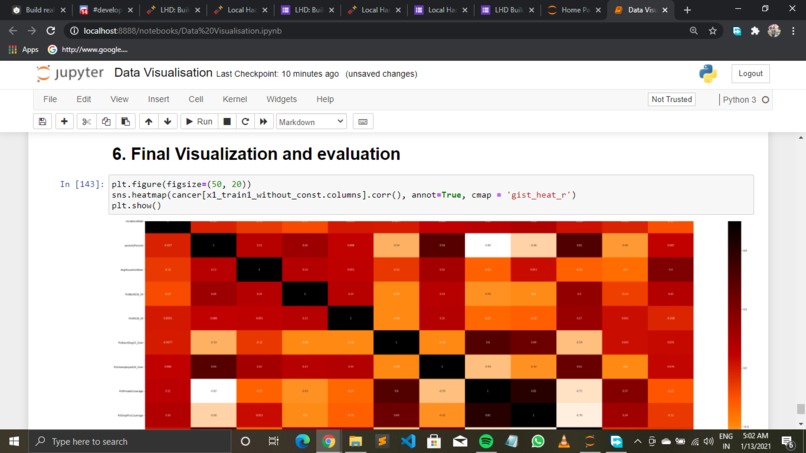Move selected cell up arrow
806x453 pixels.
click(x=149, y=122)
